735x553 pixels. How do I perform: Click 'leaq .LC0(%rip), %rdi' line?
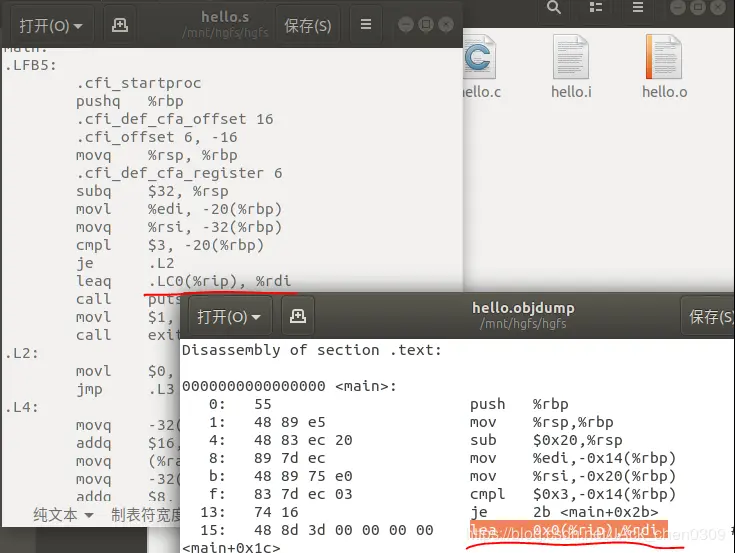click(184, 281)
